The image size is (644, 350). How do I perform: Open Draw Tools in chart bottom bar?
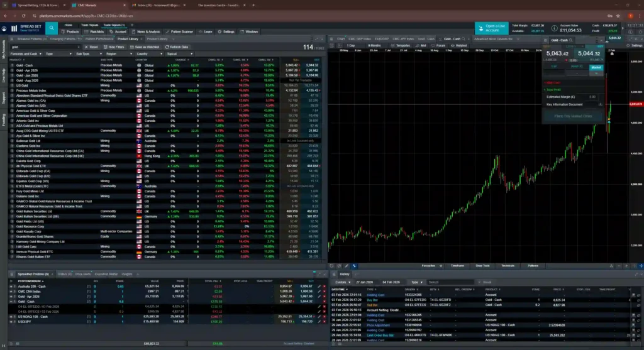click(x=482, y=266)
